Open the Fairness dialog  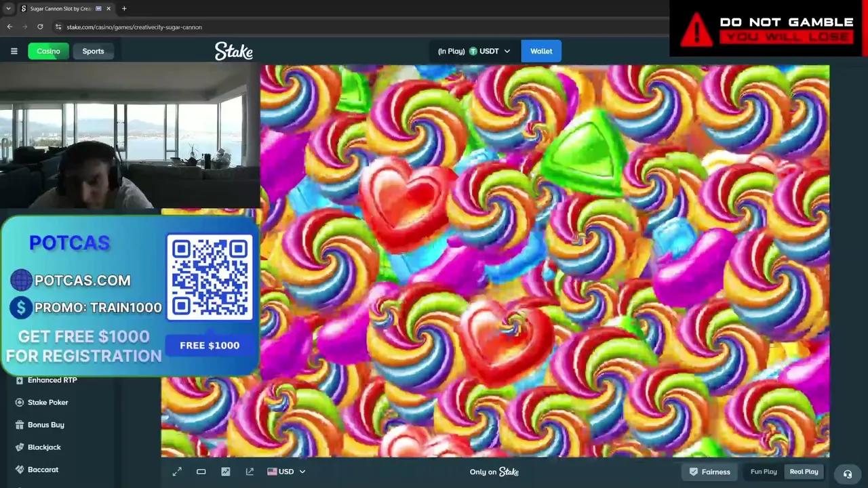709,472
